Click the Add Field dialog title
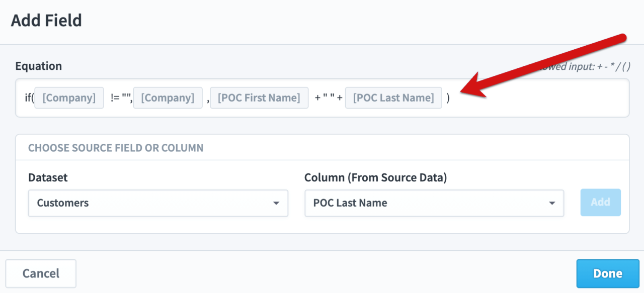644x293 pixels. tap(46, 20)
